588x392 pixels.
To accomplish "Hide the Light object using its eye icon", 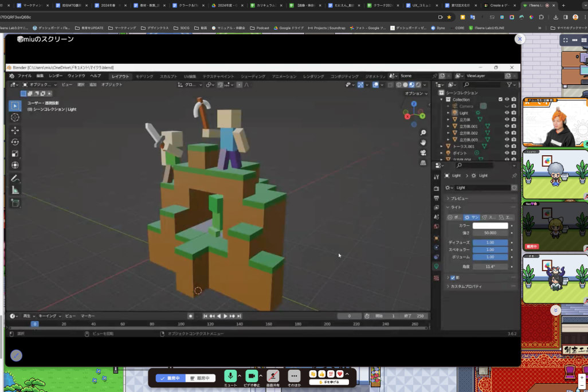I will [507, 113].
